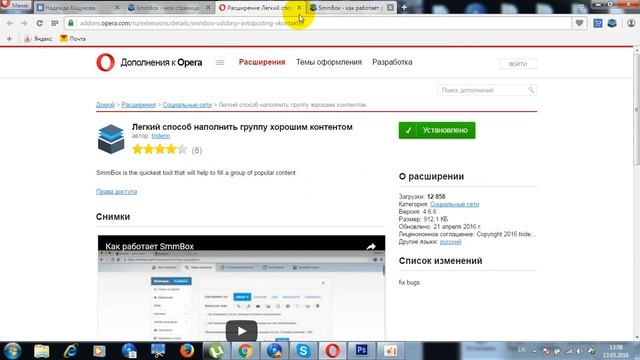Open the Speed Dial grid icon
The image size is (640, 360).
click(x=55, y=23)
